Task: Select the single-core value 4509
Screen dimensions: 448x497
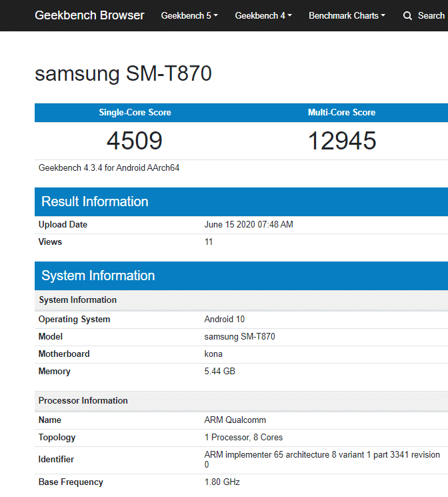Action: (135, 140)
